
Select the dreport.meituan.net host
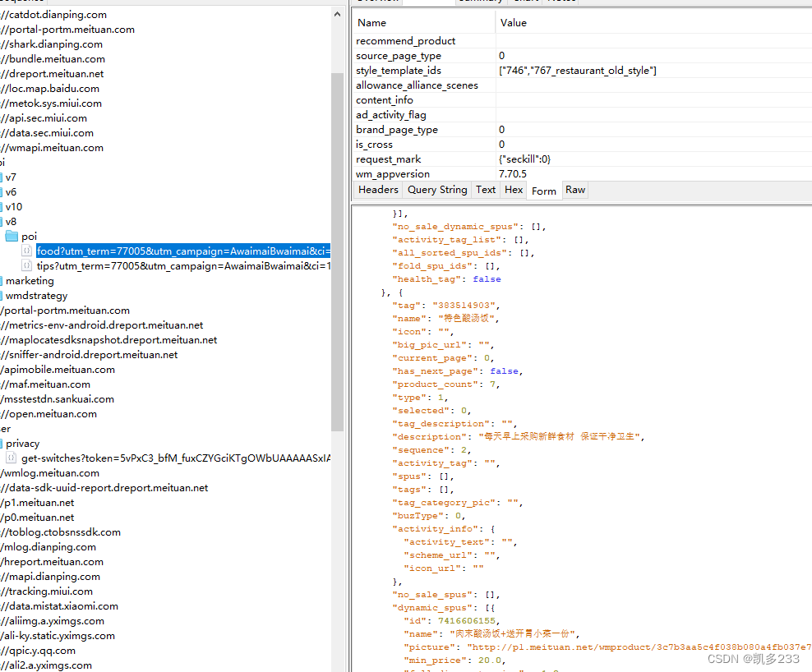(52, 74)
